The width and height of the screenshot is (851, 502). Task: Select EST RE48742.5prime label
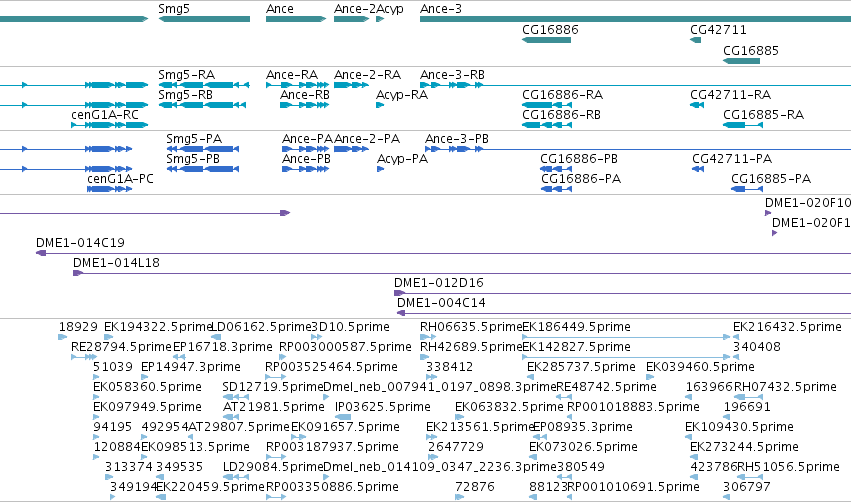[x=606, y=386]
